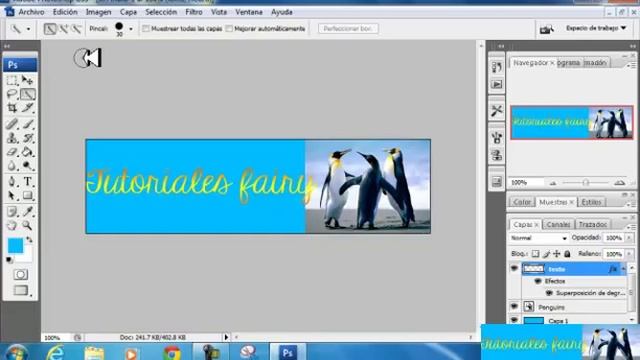Image resolution: width=640 pixels, height=360 pixels.
Task: Select the Lasso tool
Action: [12, 94]
